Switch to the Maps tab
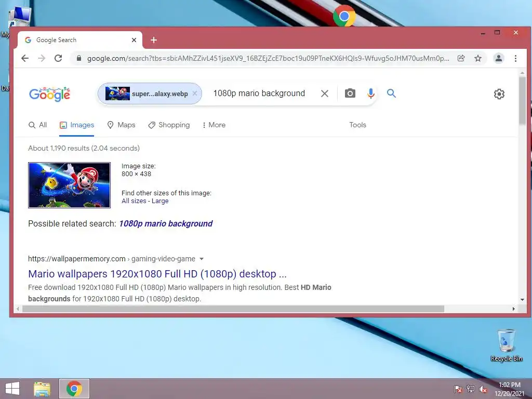Image resolution: width=532 pixels, height=399 pixels. click(121, 125)
